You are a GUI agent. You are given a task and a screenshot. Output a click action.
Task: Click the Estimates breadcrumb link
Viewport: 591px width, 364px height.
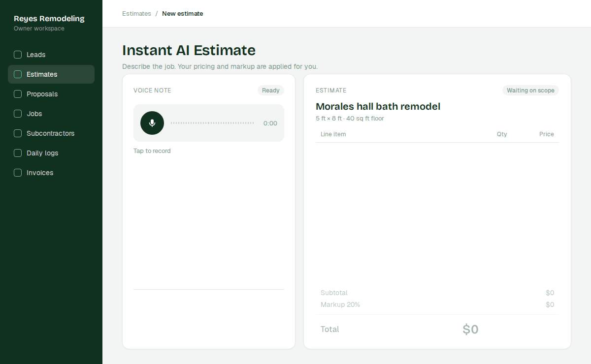[x=136, y=14]
